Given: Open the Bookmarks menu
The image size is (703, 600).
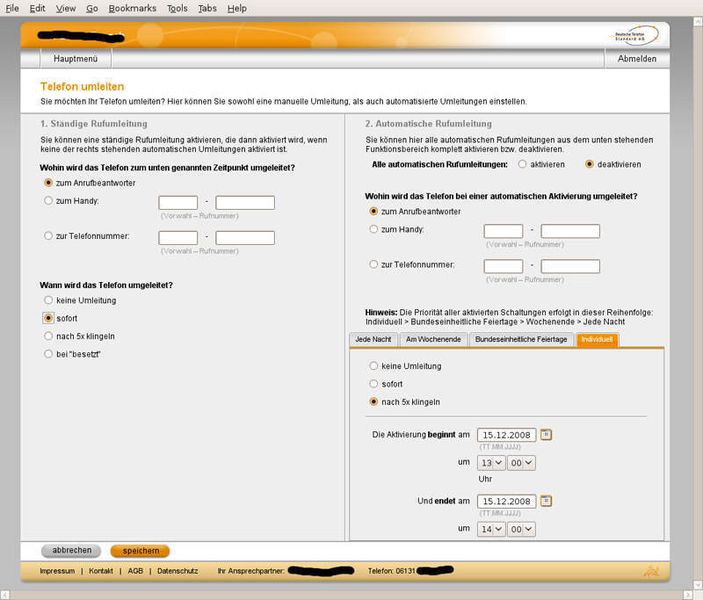Looking at the screenshot, I should [x=132, y=8].
